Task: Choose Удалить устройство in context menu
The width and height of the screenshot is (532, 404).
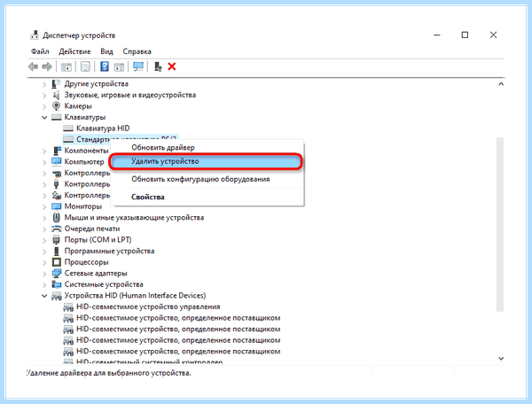Action: point(206,161)
